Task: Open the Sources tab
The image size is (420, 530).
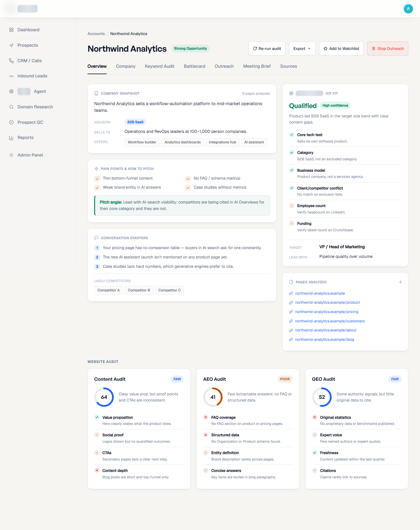Action: tap(288, 66)
